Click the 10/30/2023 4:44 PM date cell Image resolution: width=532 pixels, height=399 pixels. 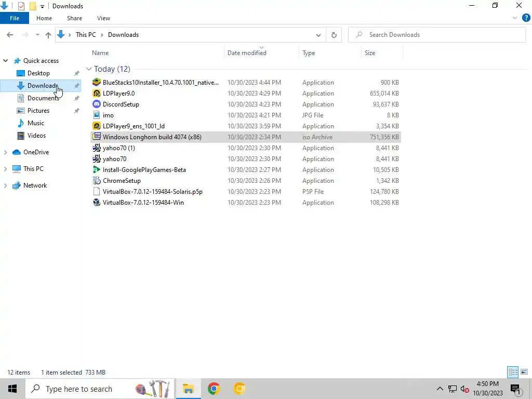tap(254, 83)
